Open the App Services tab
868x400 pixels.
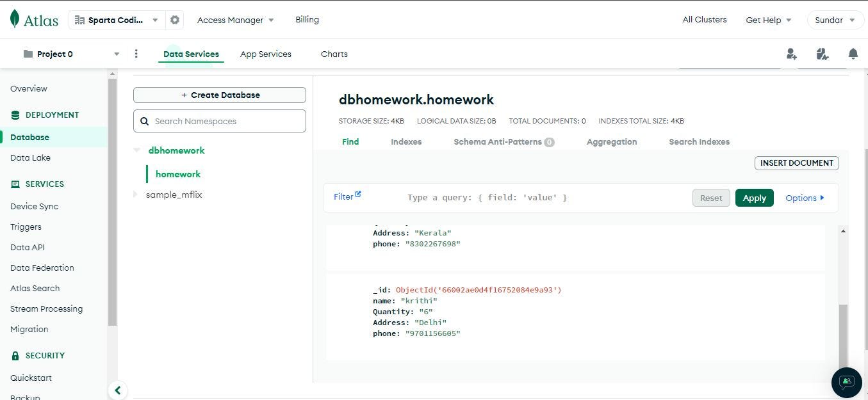click(265, 54)
